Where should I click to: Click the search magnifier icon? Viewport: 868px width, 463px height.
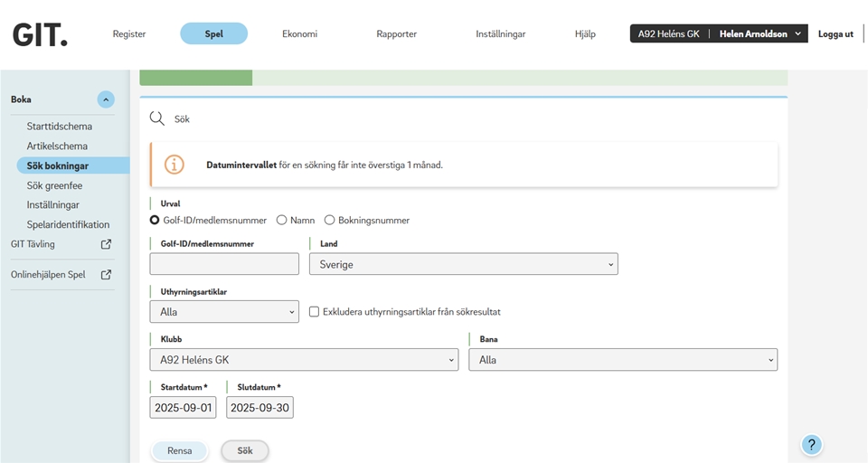click(x=156, y=118)
